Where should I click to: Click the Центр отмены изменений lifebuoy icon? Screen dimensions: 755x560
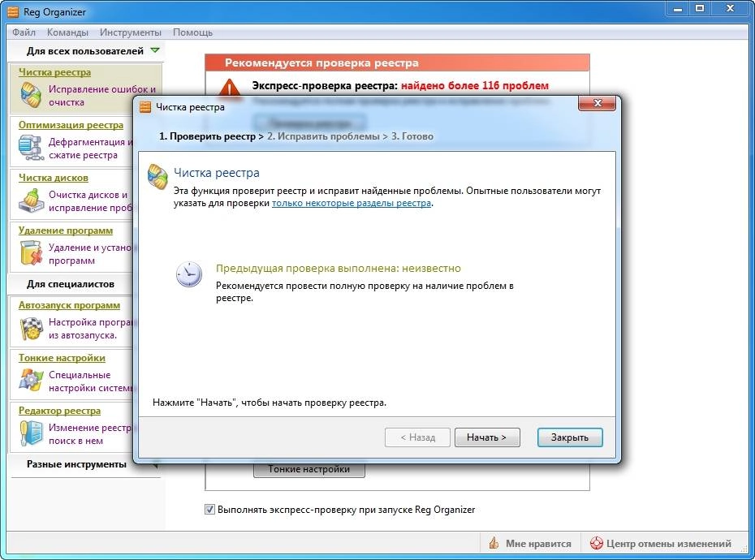click(x=597, y=543)
